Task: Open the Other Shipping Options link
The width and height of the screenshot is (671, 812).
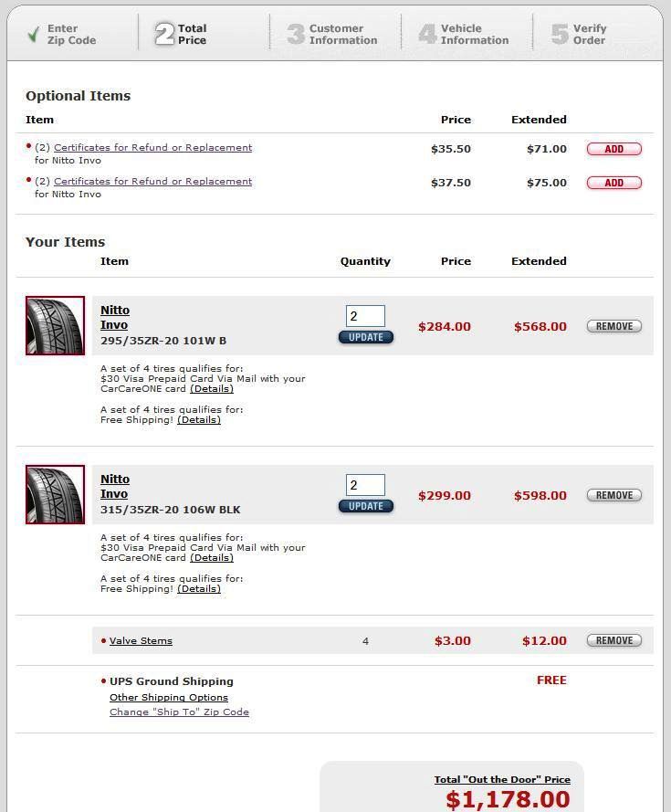Action: [169, 698]
